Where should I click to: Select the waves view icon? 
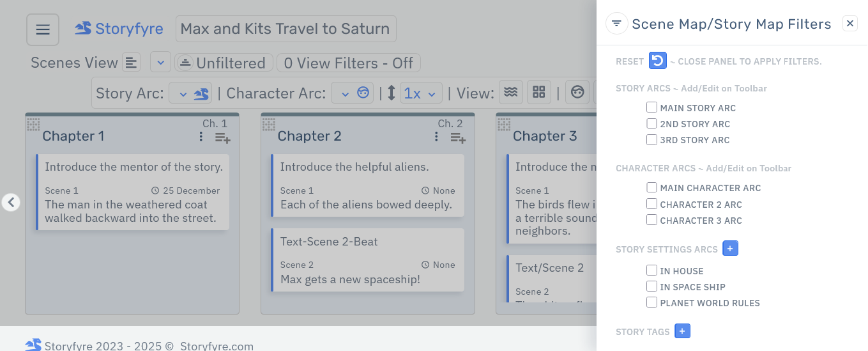click(510, 93)
